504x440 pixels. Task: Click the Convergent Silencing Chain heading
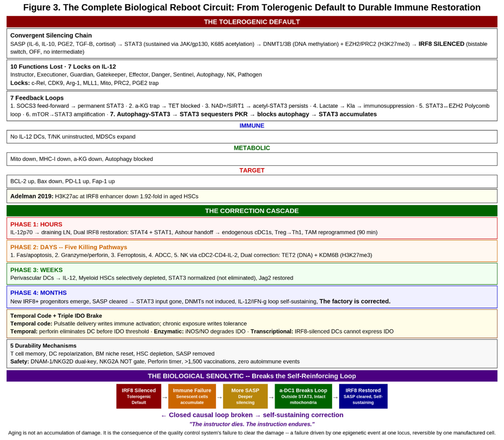(x=51, y=35)
